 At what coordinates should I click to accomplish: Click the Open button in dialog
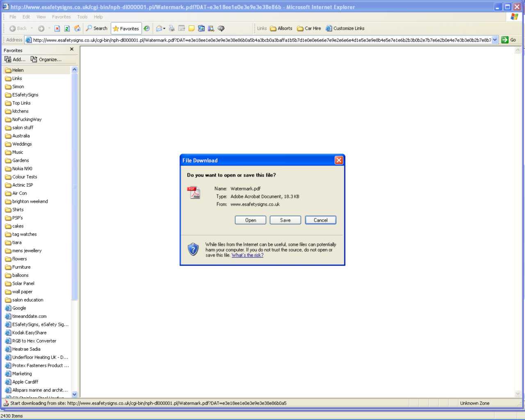(250, 220)
